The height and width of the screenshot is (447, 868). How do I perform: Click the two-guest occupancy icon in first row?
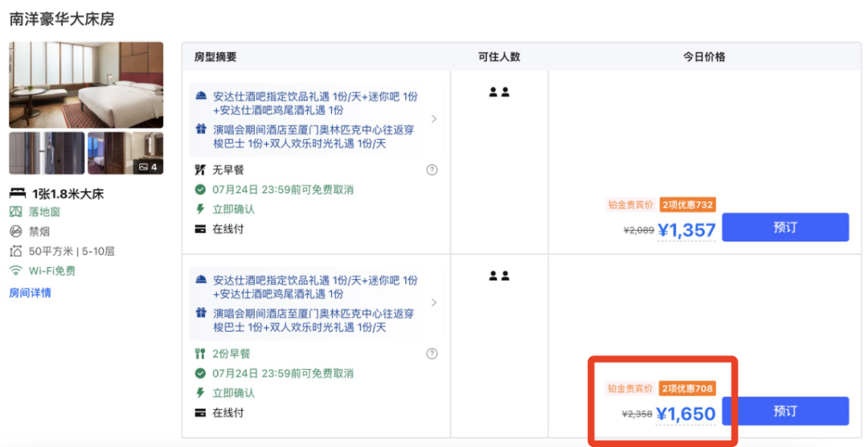(499, 92)
